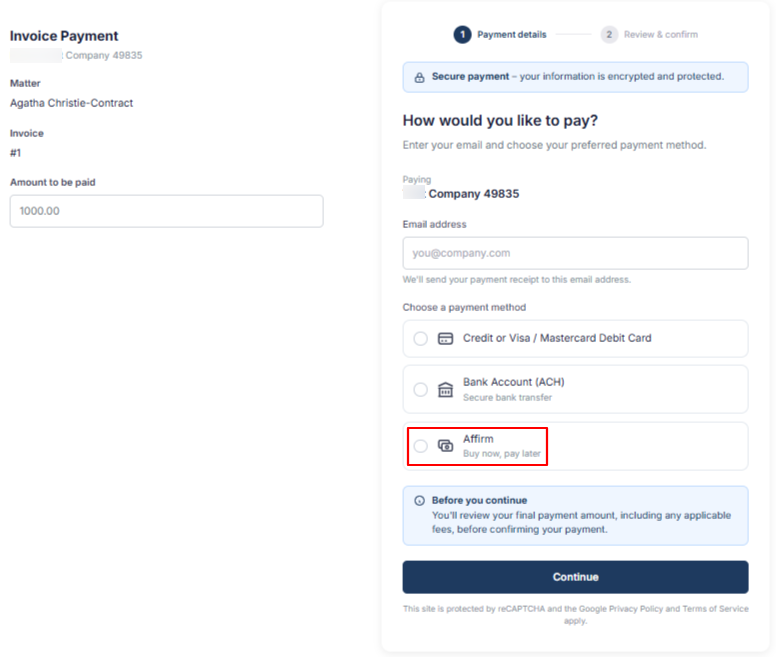Click the Continue button

575,577
